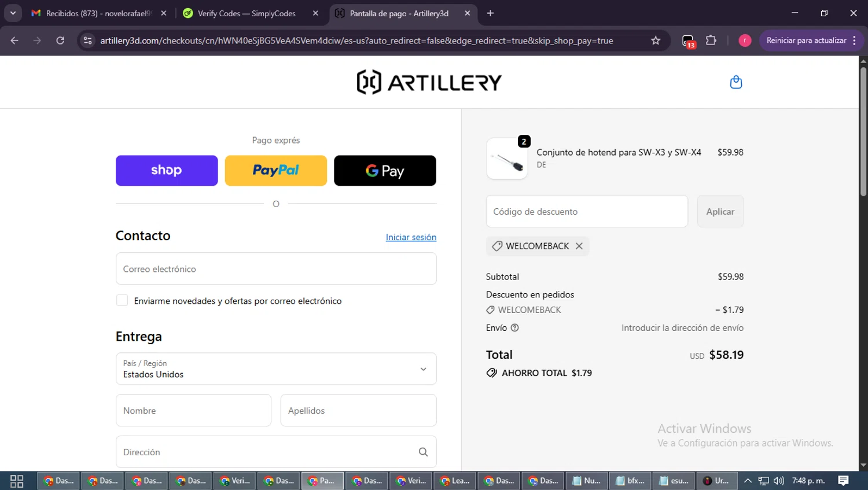
Task: Click product name Conjunto de hotend para SW-X3
Action: point(619,152)
